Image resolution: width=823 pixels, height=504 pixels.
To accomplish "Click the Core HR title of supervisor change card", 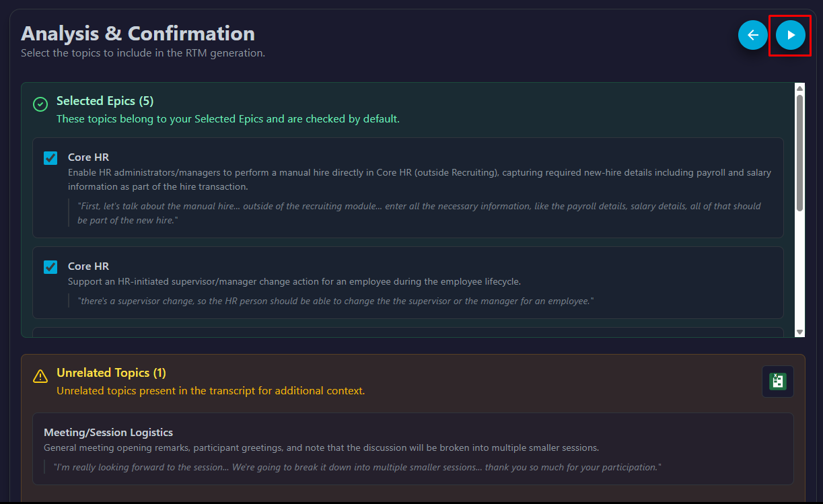I will point(88,266).
